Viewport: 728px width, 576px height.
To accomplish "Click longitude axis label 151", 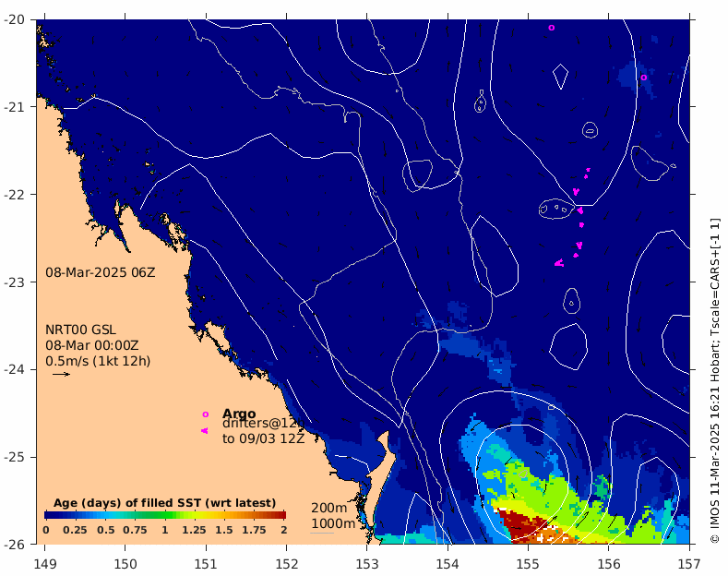I will point(206,564).
